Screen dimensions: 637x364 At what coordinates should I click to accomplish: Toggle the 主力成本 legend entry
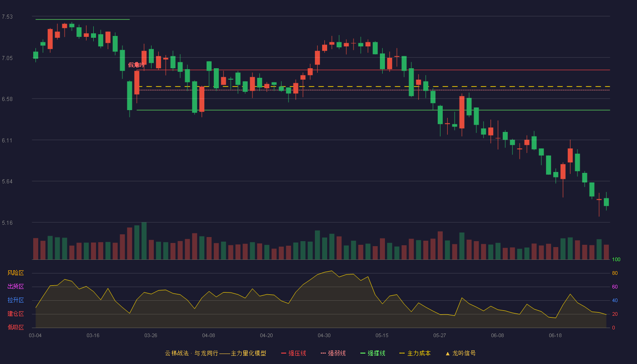point(415,353)
